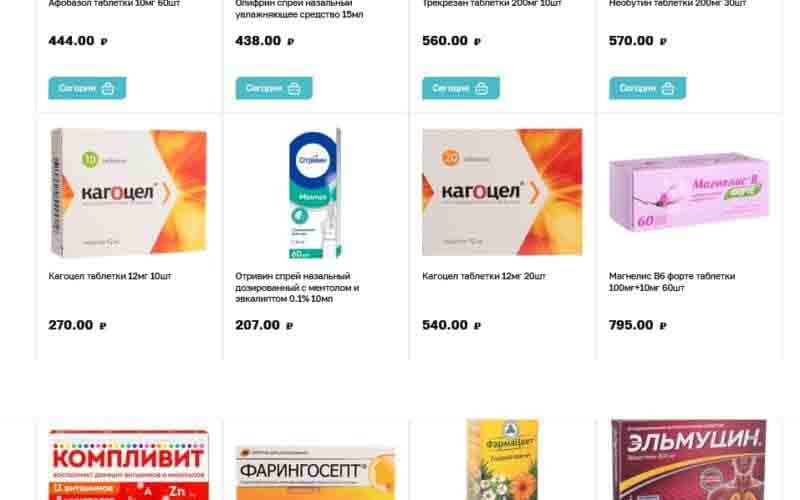Screen dimensions: 800x500
Task: Open Компливит product image
Action: click(129, 464)
